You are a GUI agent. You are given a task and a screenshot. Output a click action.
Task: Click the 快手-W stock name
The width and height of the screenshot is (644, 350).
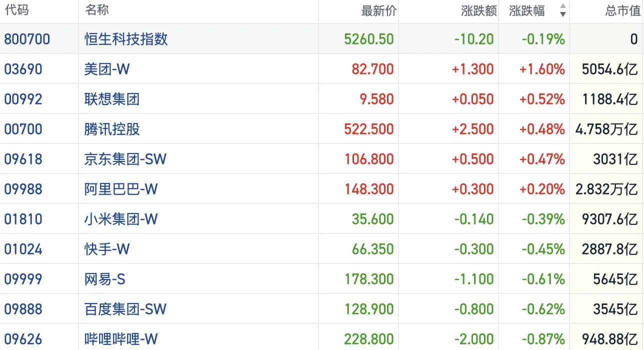coord(107,249)
